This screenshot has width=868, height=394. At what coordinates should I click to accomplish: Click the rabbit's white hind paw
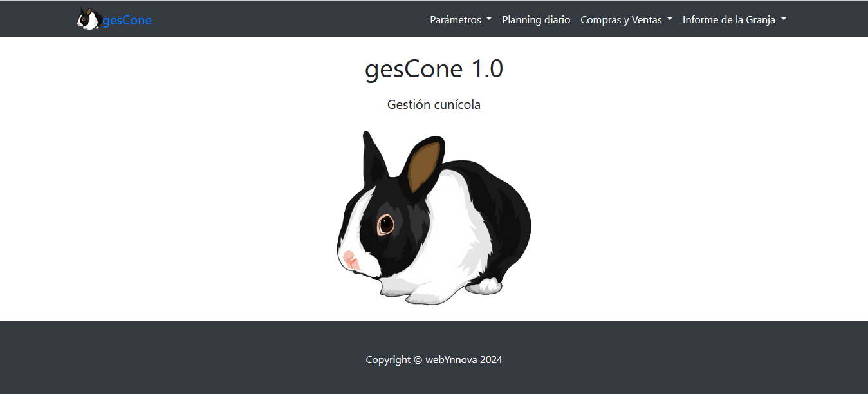pyautogui.click(x=490, y=285)
